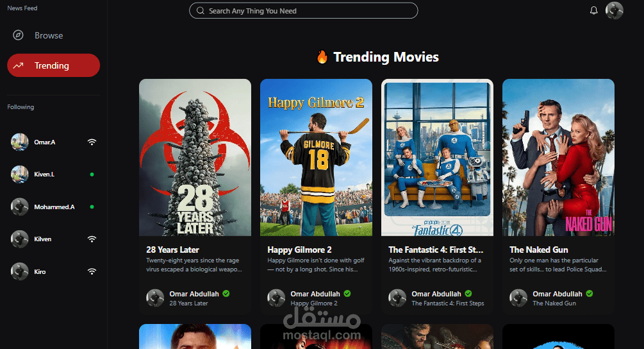Select Omar.A name in Following list
Image resolution: width=644 pixels, height=349 pixels.
[x=45, y=142]
